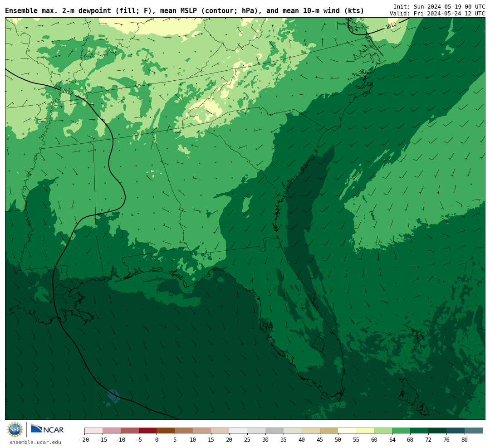This screenshot has width=490, height=448.
Task: Pick the colorbar swatch between 25 and 30
Action: (256, 430)
